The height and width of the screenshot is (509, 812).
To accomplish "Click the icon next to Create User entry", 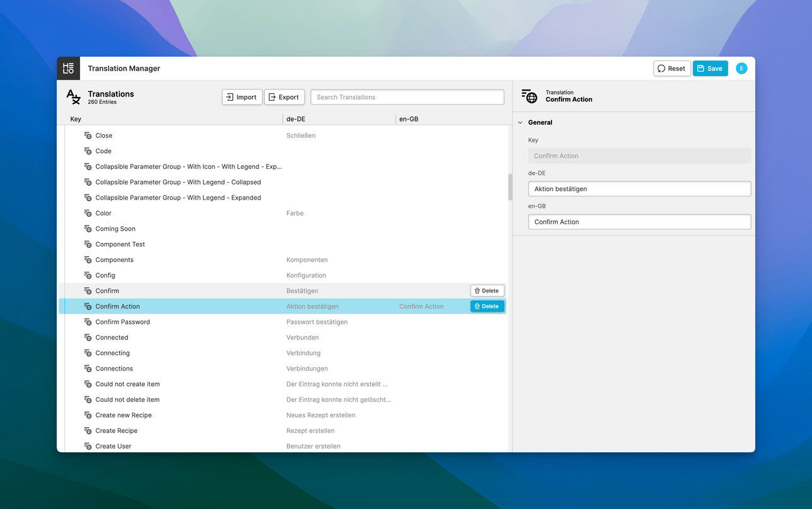I will [x=88, y=446].
